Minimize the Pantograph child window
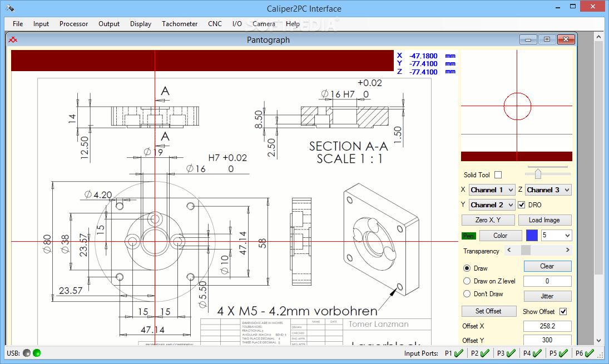 point(528,39)
